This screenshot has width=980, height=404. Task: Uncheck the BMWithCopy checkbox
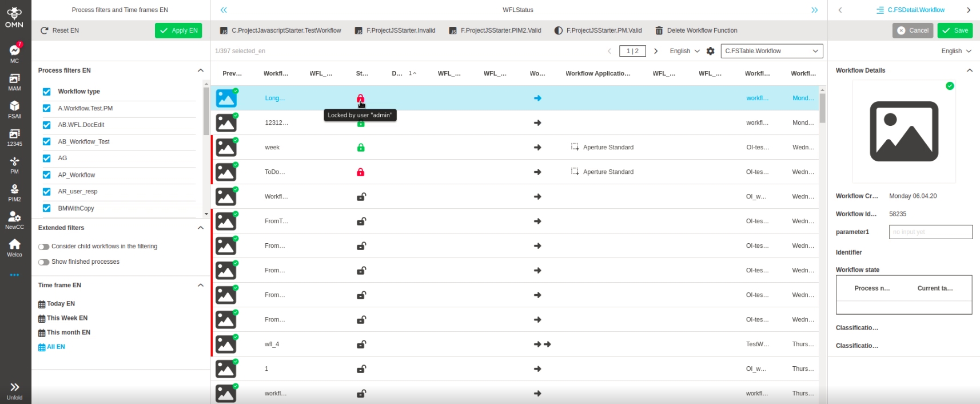47,208
